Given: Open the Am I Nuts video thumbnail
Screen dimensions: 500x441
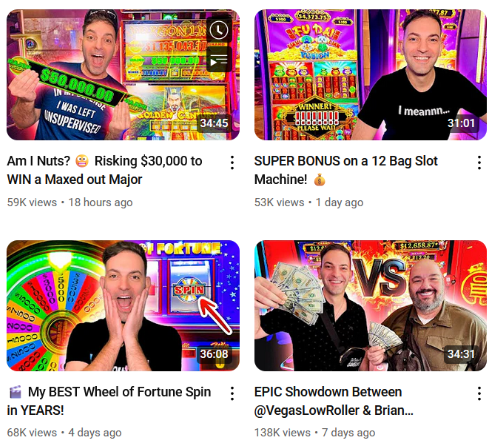Looking at the screenshot, I should [x=123, y=75].
